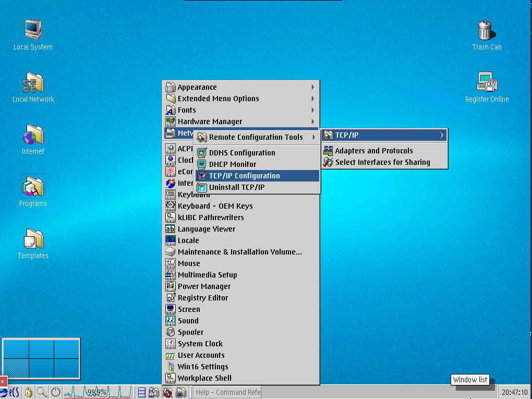Open the Templates folder icon
532x399 pixels.
pos(33,239)
